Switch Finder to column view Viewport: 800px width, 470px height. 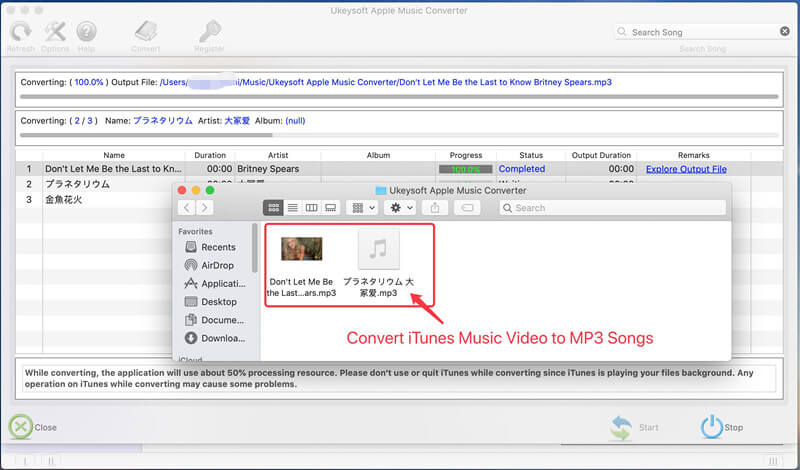click(311, 208)
